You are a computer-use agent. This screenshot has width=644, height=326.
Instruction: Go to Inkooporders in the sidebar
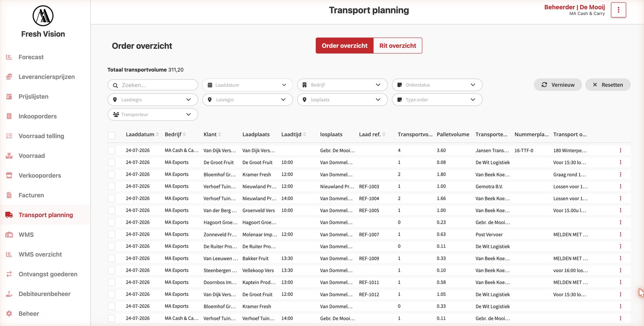pos(37,116)
